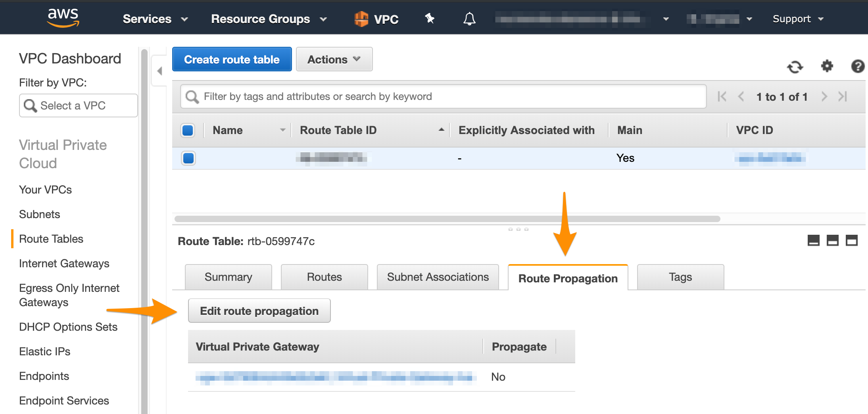Click the AWS logo home icon
Screen dimensions: 868x414
(x=63, y=18)
